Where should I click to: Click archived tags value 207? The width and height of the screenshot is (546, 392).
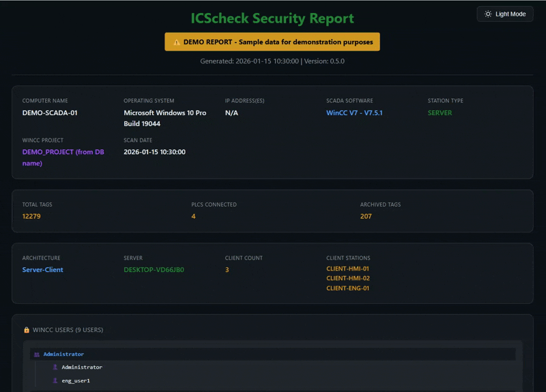point(366,216)
